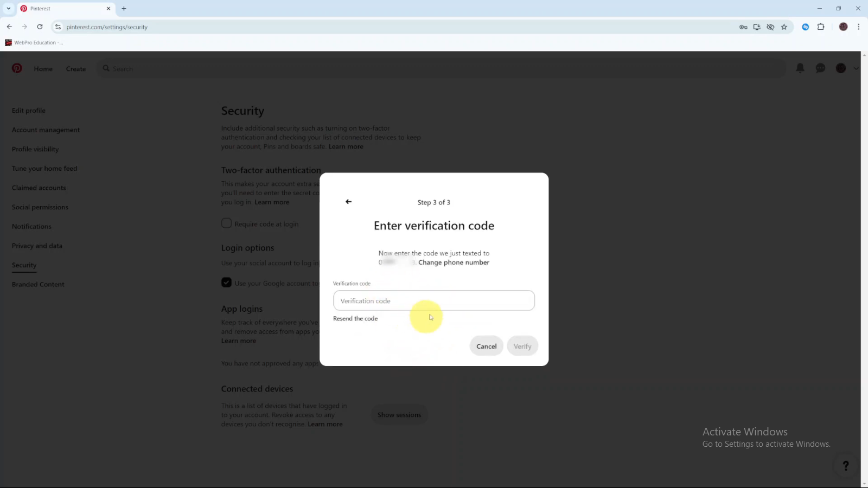The image size is (868, 488).
Task: Click the Verify button
Action: tap(522, 346)
